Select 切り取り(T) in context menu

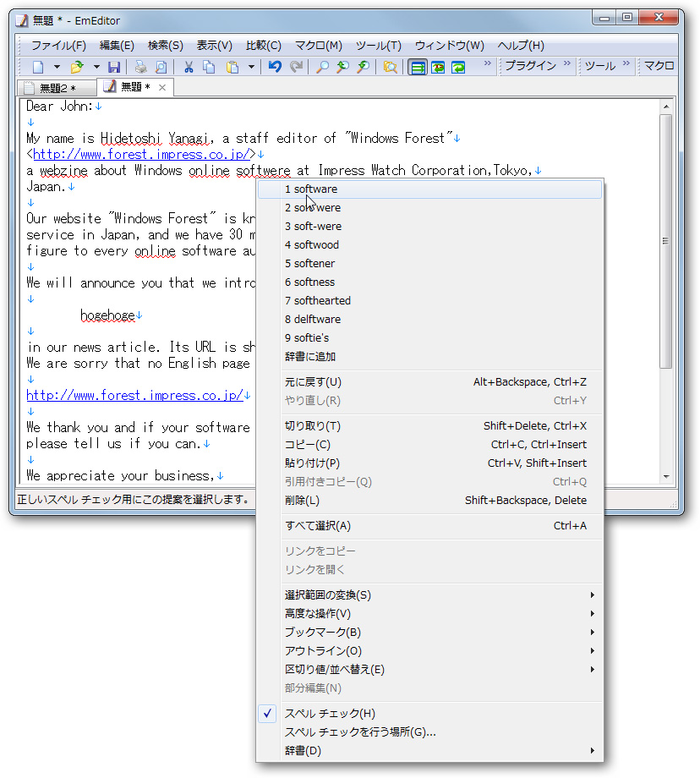[x=429, y=426]
